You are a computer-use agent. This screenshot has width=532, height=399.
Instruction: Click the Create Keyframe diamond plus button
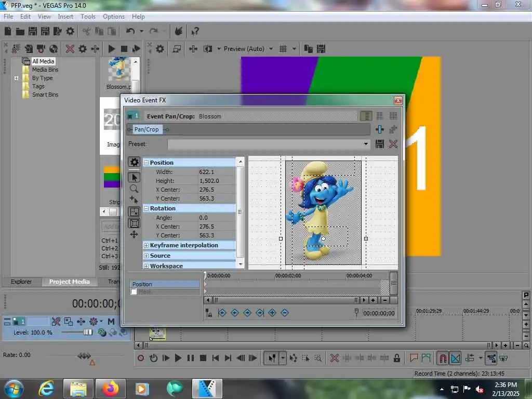point(272,313)
